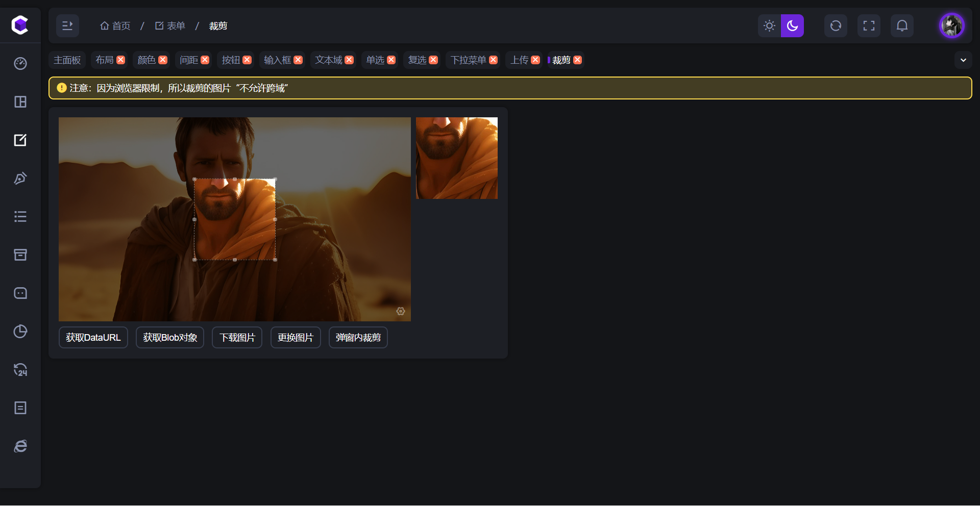
Task: Click the refresh page icon
Action: [836, 26]
